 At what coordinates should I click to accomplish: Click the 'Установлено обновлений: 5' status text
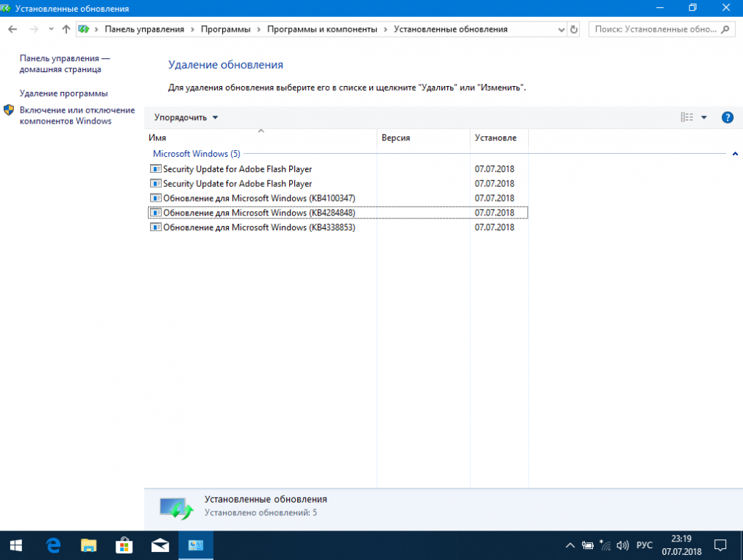point(260,513)
